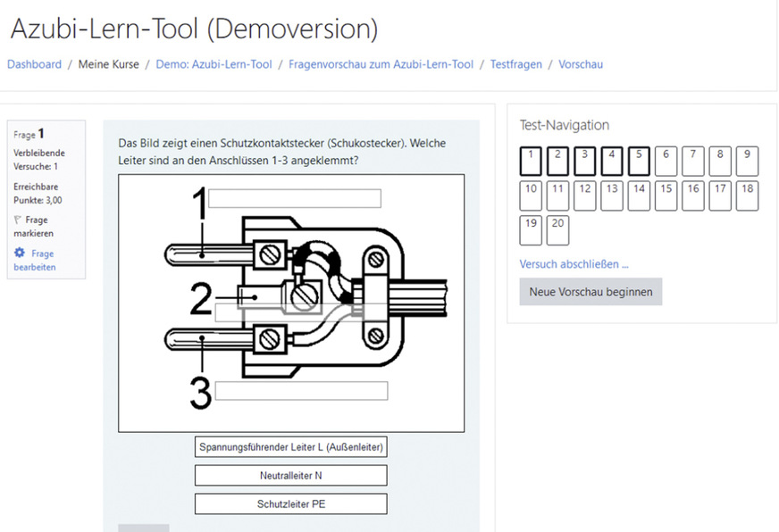This screenshot has width=779, height=532.
Task: Click the drop zone beside connector 3
Action: (301, 391)
